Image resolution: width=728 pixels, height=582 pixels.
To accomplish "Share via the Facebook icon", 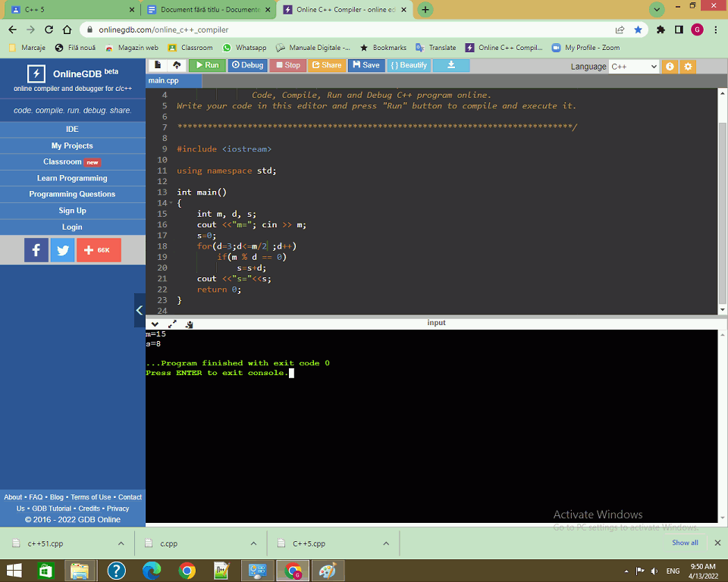I will (x=36, y=250).
